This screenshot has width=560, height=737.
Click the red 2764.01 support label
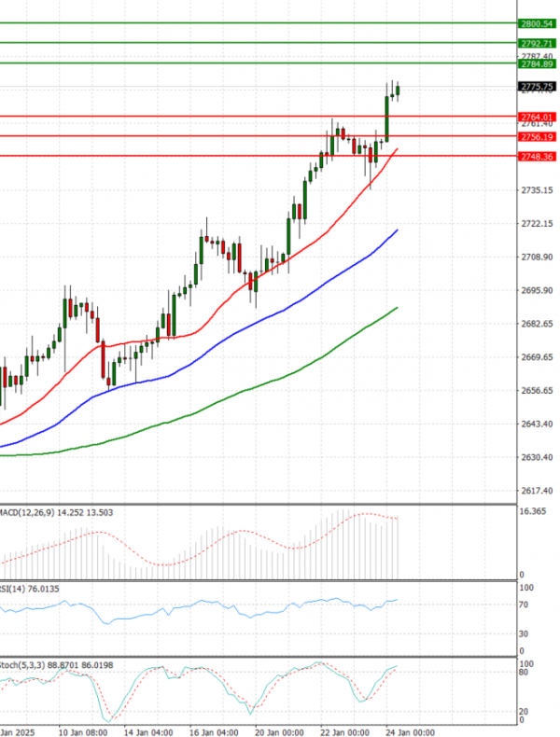pyautogui.click(x=537, y=117)
